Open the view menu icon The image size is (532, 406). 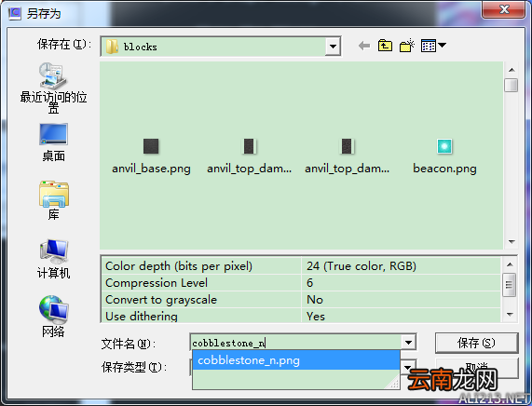click(433, 46)
